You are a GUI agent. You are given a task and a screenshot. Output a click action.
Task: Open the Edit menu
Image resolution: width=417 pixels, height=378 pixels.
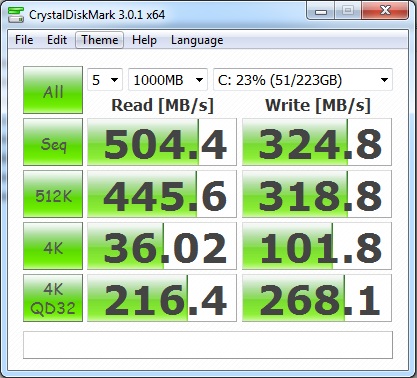[57, 40]
